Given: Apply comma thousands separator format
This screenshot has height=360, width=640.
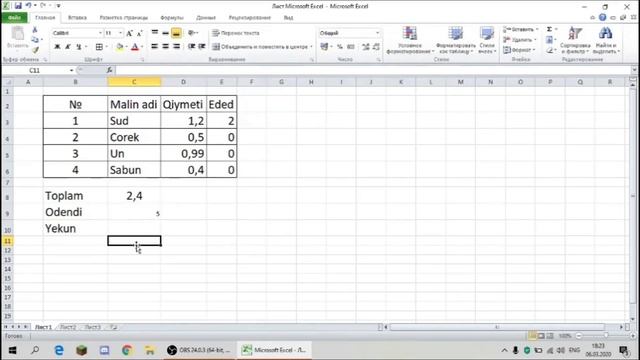Looking at the screenshot, I should tap(350, 47).
